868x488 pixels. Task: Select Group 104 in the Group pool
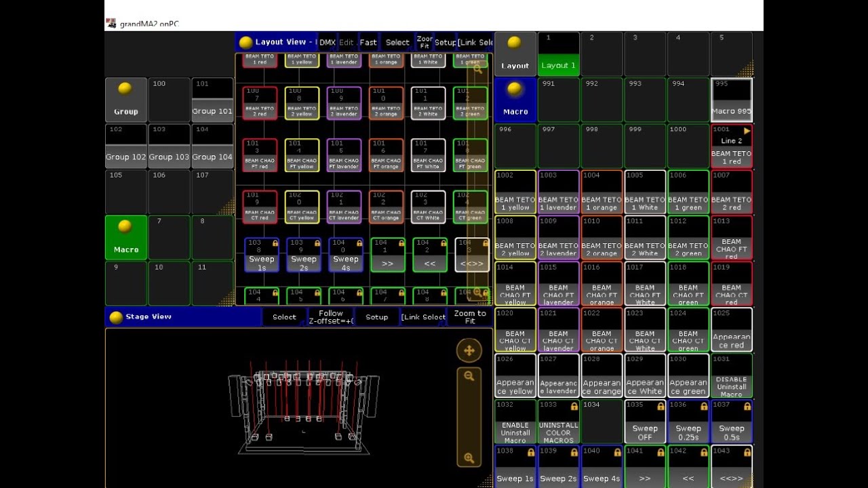(212, 146)
